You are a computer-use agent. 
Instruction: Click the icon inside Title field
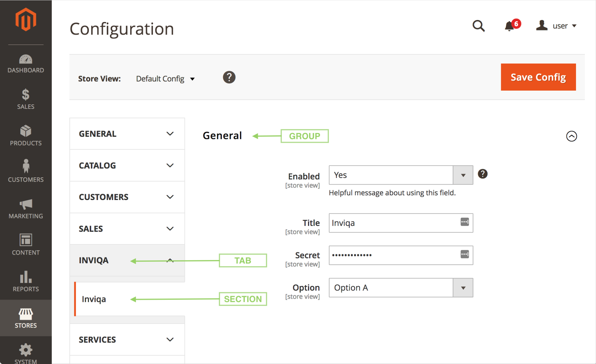click(465, 222)
